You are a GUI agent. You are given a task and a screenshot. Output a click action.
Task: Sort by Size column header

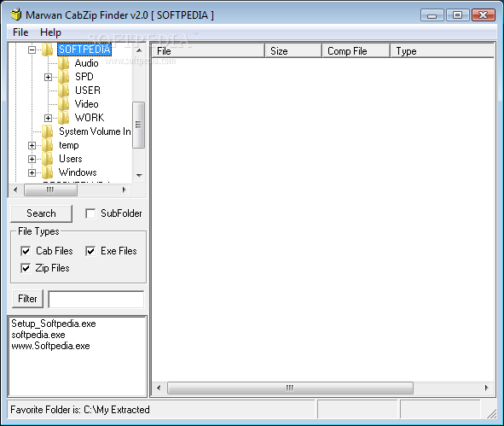pos(293,51)
